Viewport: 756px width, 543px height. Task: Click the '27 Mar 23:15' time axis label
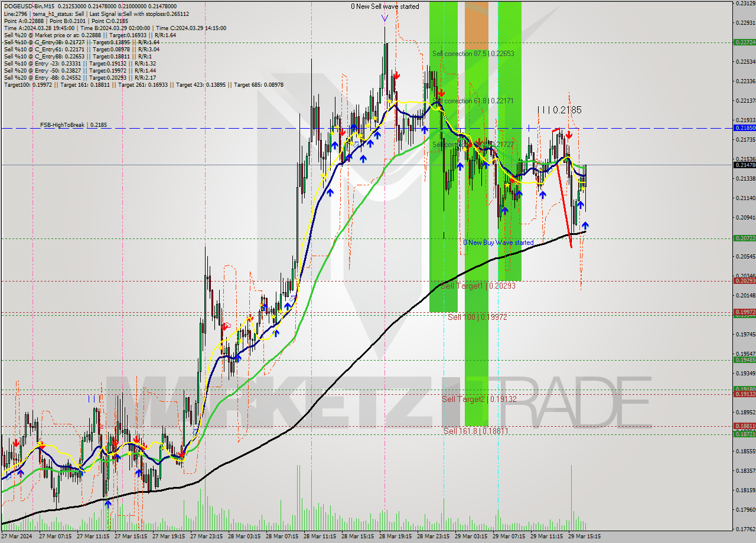[x=207, y=537]
